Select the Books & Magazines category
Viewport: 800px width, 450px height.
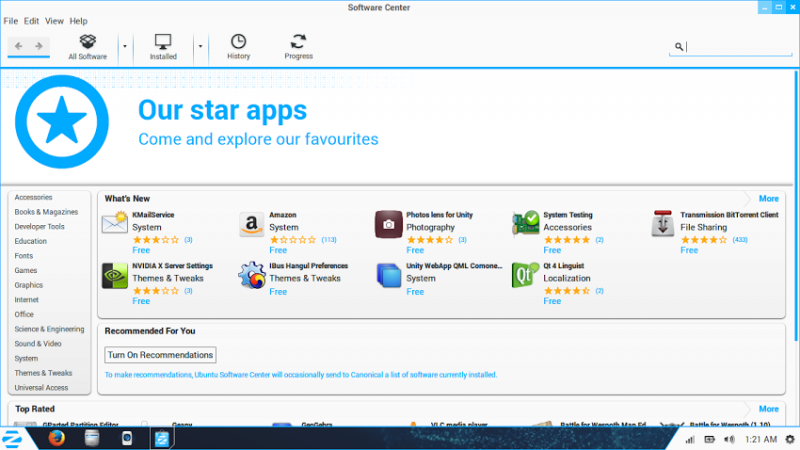(x=46, y=212)
